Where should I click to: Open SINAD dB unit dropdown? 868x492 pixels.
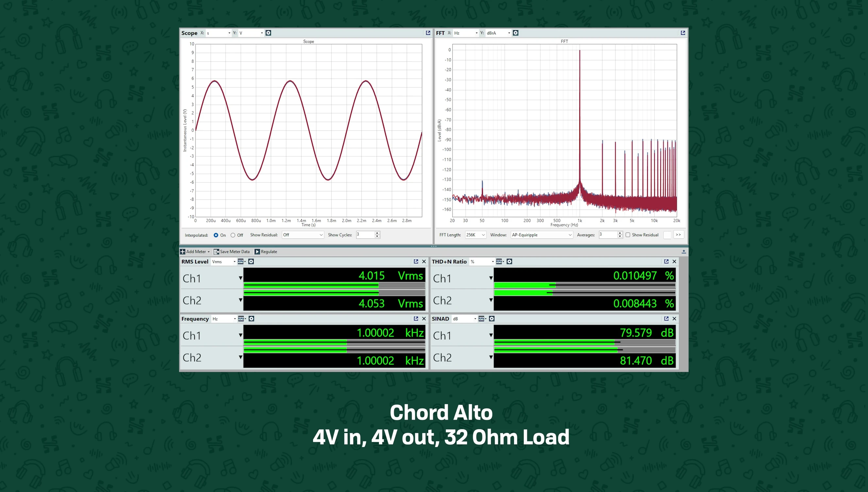(x=464, y=319)
